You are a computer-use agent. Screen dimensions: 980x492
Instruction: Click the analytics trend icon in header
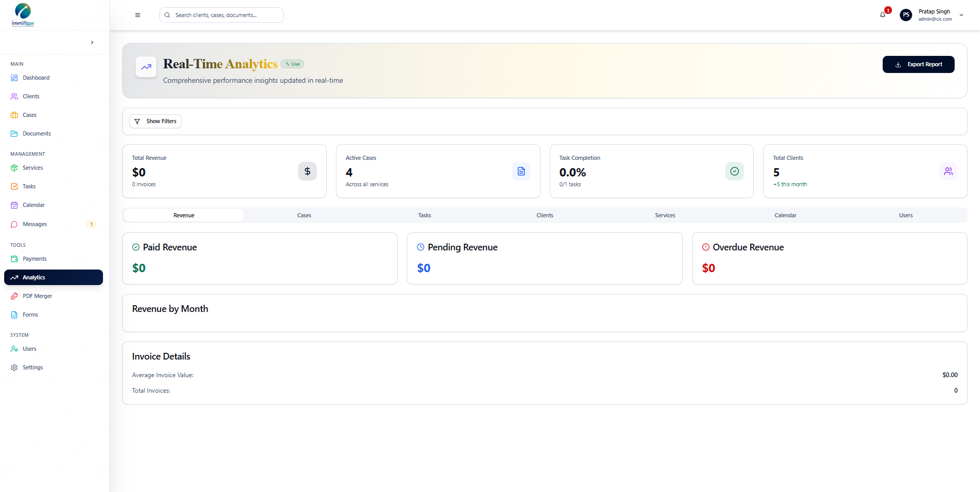click(146, 67)
